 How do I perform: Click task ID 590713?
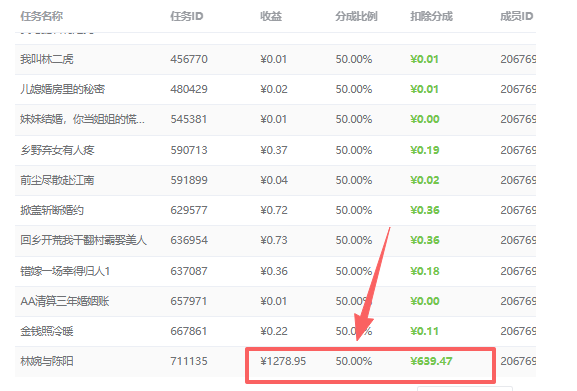tap(189, 150)
